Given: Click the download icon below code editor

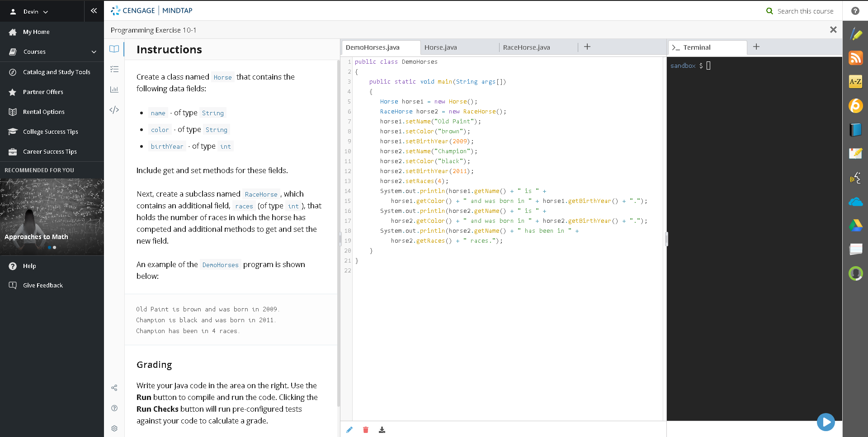Looking at the screenshot, I should pyautogui.click(x=382, y=430).
